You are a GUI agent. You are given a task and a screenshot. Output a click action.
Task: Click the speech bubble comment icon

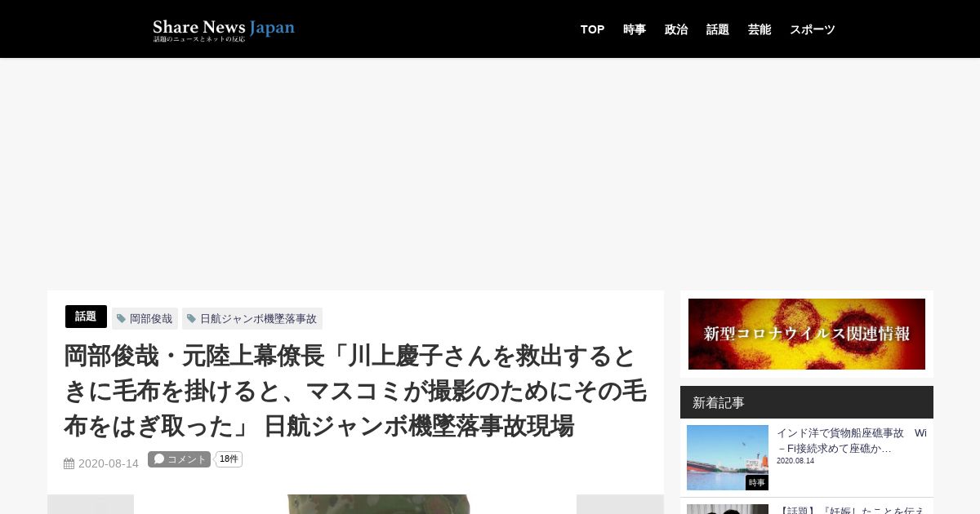pyautogui.click(x=159, y=459)
